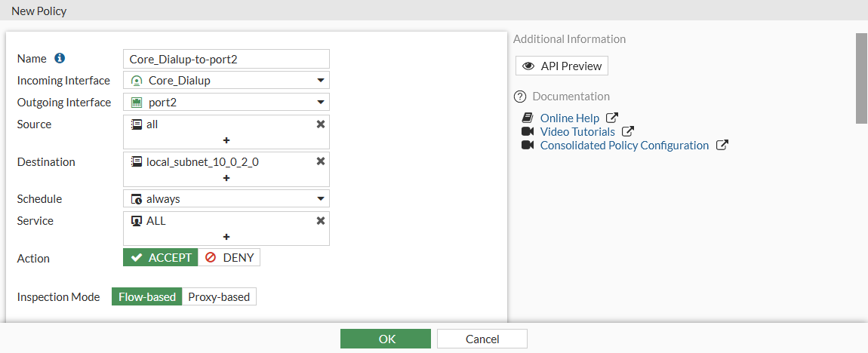Set Action to ACCEPT

161,257
